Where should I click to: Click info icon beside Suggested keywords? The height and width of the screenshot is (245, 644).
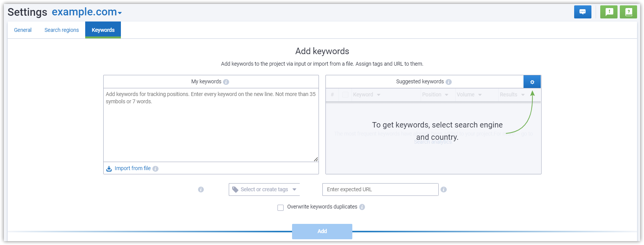click(449, 82)
